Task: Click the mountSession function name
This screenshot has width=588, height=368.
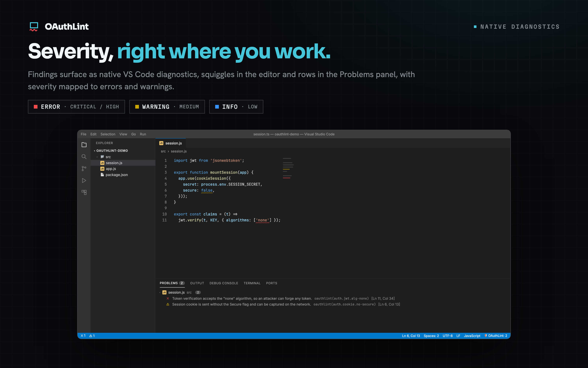Action: pos(224,172)
